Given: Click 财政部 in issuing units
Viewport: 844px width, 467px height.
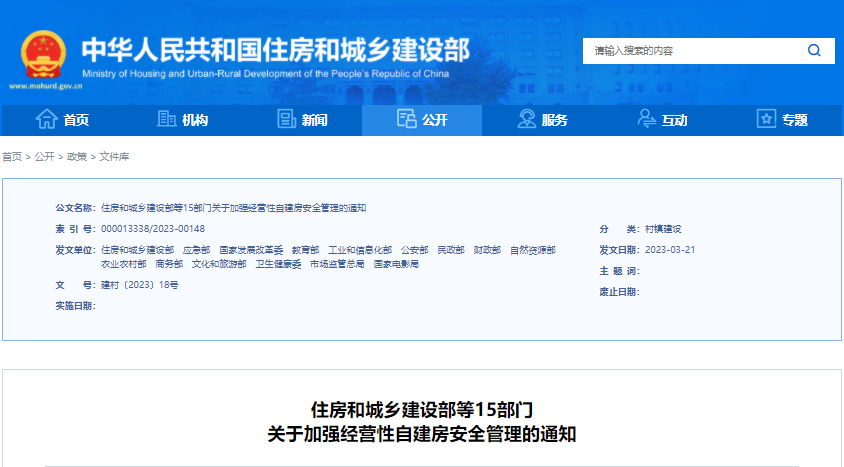Looking at the screenshot, I should tap(487, 250).
